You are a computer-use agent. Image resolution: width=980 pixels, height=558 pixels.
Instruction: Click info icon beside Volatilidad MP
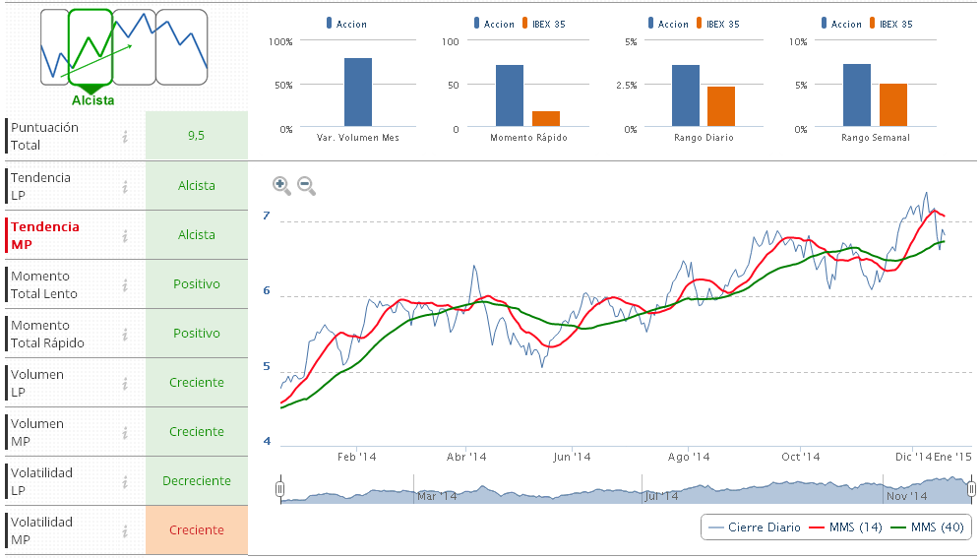tap(125, 530)
